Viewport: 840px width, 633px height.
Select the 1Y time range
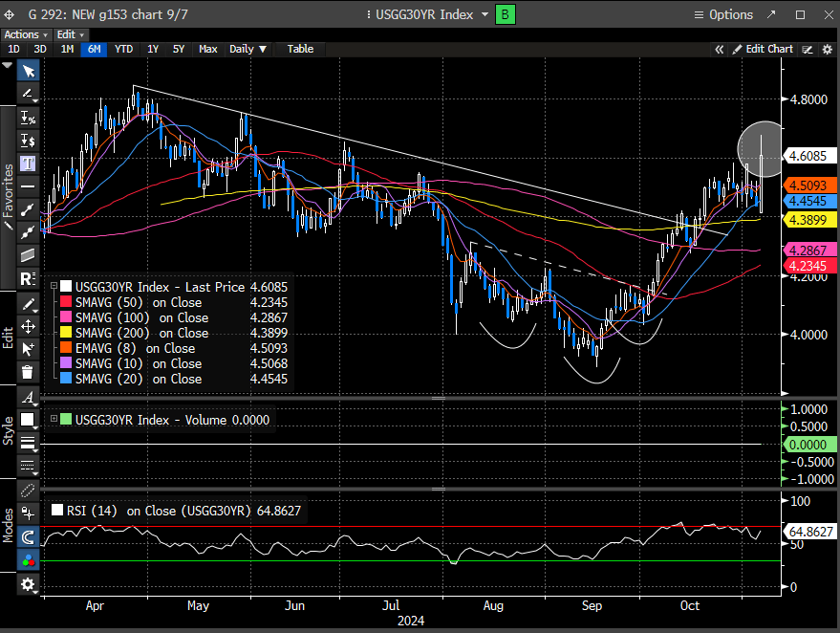(153, 49)
